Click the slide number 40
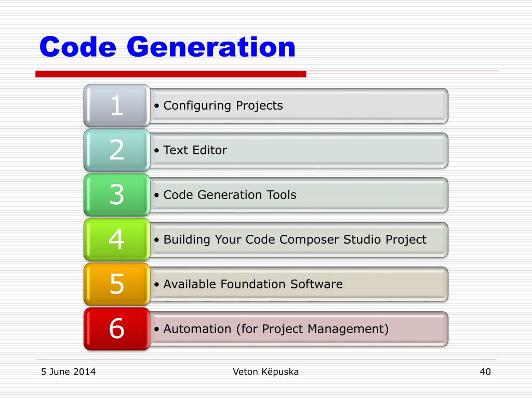Image resolution: width=532 pixels, height=399 pixels. (485, 372)
